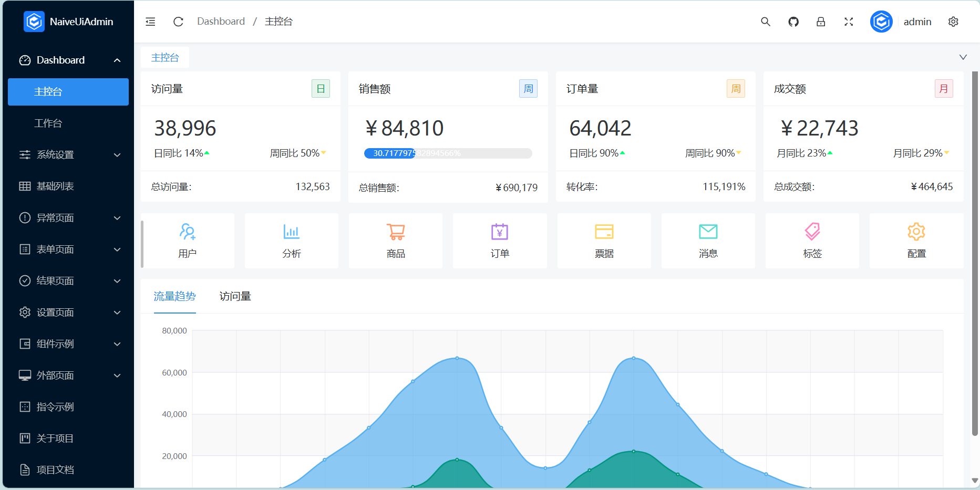Open the GitHub icon link
This screenshot has width=980, height=490.
(793, 22)
